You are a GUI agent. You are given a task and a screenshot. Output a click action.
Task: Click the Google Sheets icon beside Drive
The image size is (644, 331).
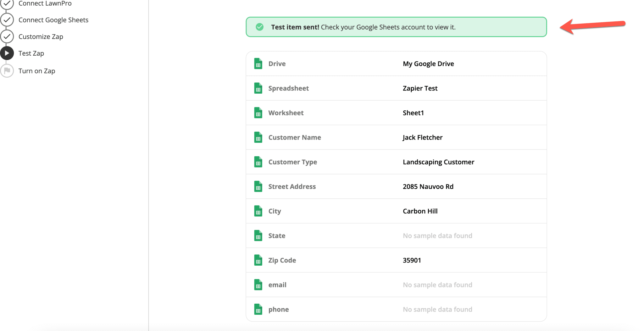click(258, 63)
